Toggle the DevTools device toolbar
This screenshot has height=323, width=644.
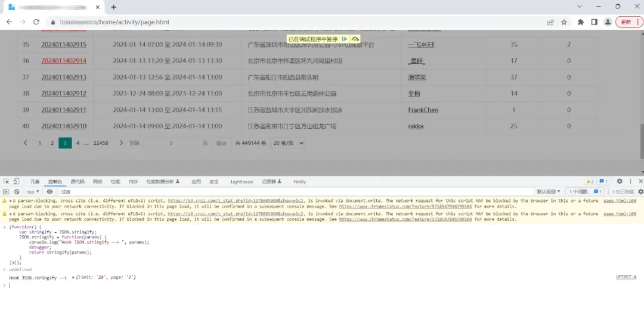[16, 181]
